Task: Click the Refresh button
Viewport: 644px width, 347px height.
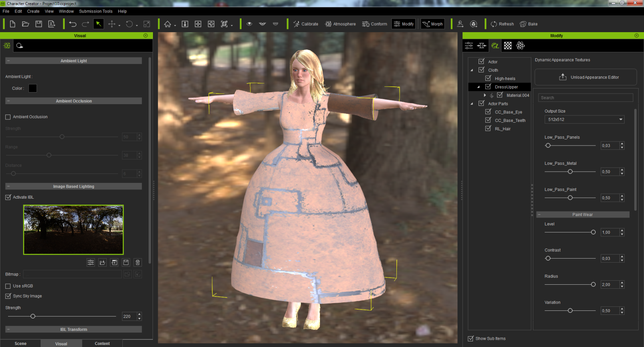Action: (502, 24)
